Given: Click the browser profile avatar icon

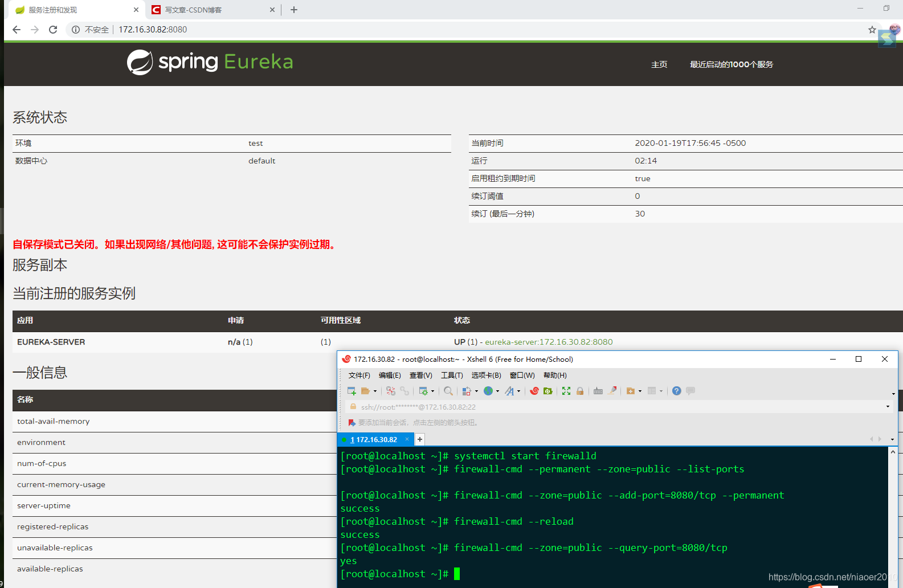Looking at the screenshot, I should [x=894, y=30].
